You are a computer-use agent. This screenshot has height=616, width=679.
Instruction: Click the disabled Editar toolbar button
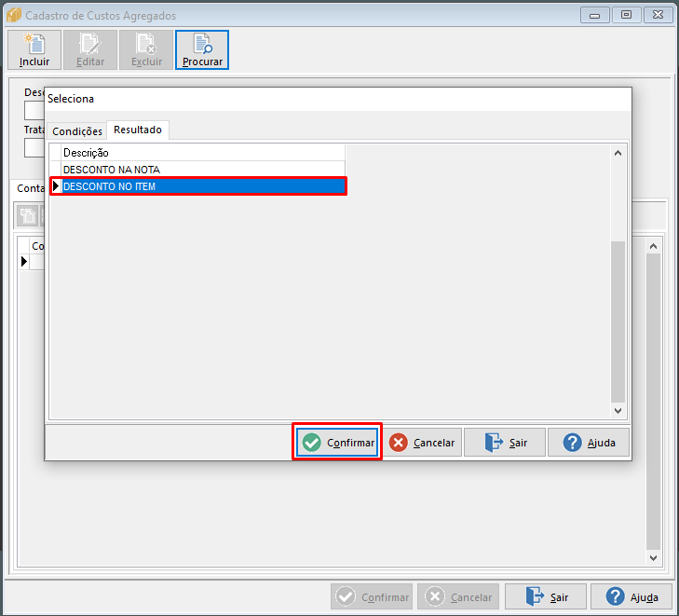pos(90,49)
